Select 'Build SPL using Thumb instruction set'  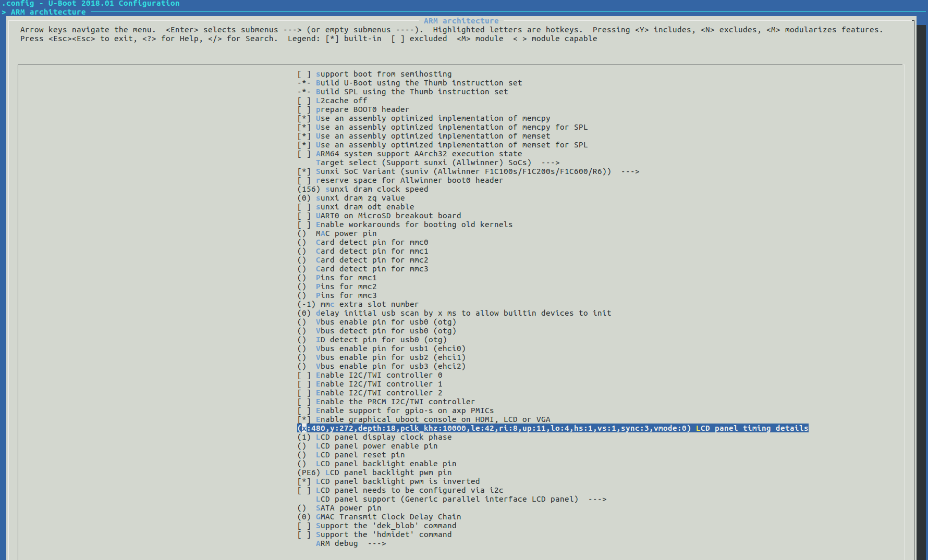[x=402, y=92]
